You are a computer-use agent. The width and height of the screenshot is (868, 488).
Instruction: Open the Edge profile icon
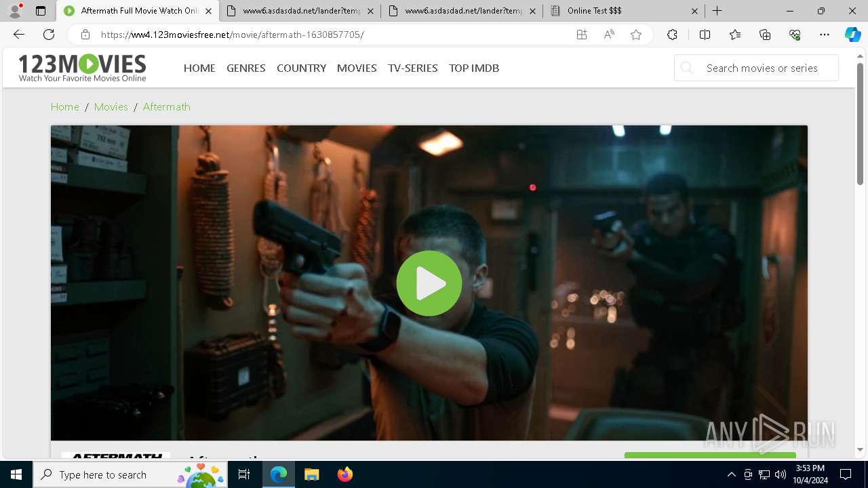(x=15, y=11)
